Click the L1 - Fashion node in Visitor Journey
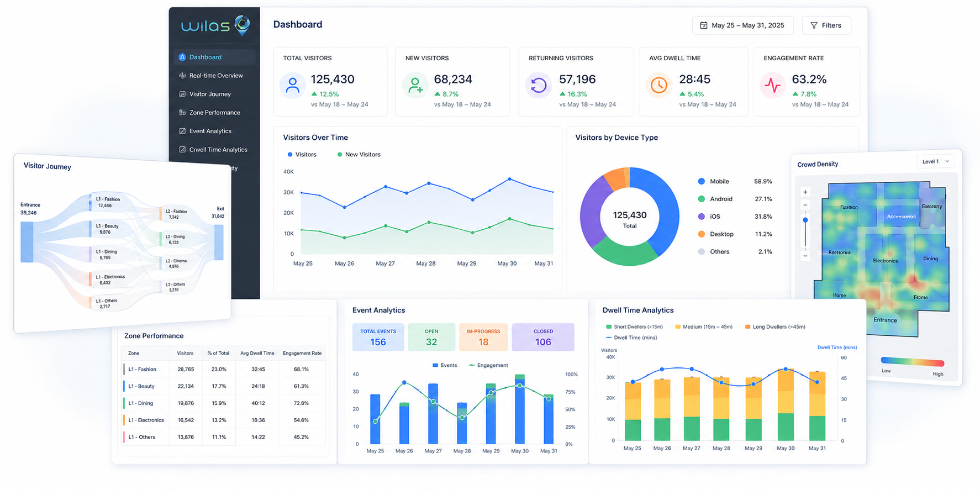The height and width of the screenshot is (490, 980). 91,202
